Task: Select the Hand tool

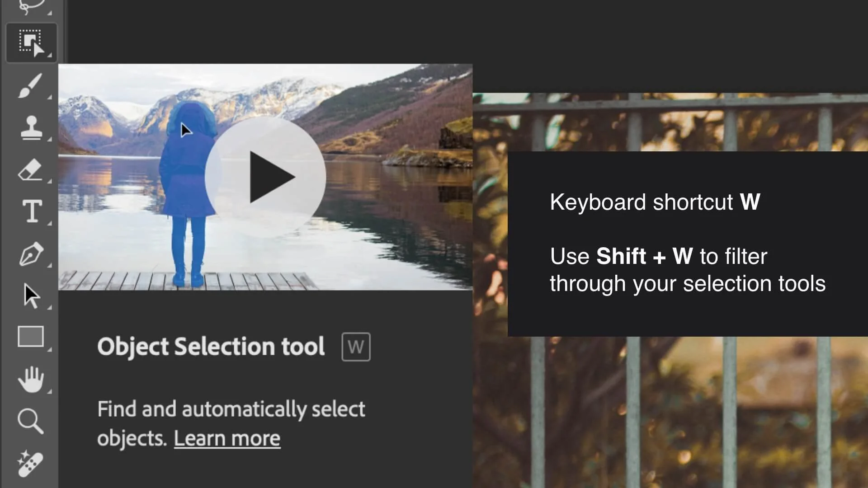Action: tap(31, 380)
